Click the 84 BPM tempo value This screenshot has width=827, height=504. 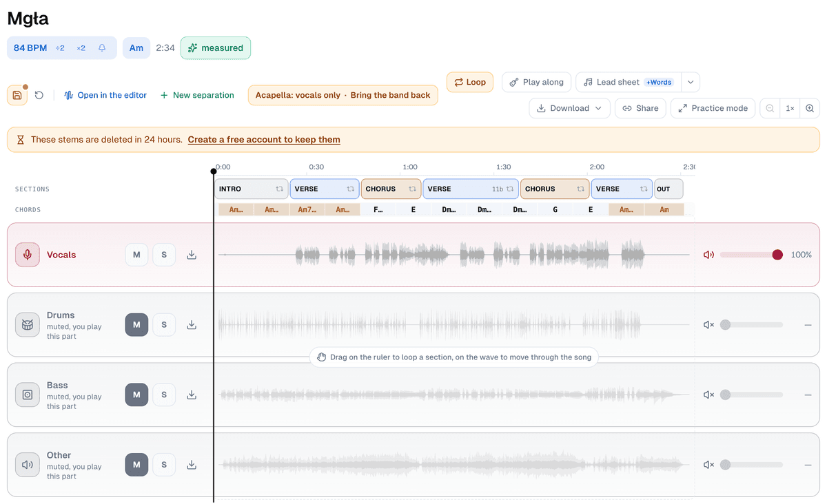coord(30,48)
